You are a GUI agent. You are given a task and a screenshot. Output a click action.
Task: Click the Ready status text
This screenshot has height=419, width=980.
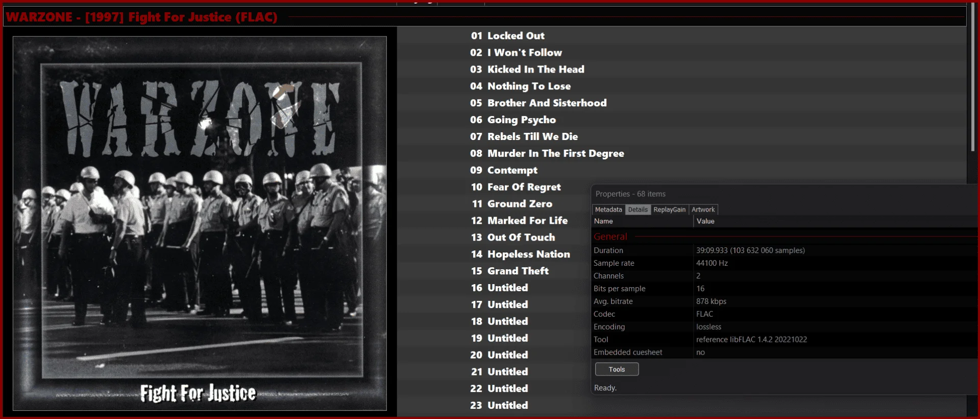click(605, 388)
